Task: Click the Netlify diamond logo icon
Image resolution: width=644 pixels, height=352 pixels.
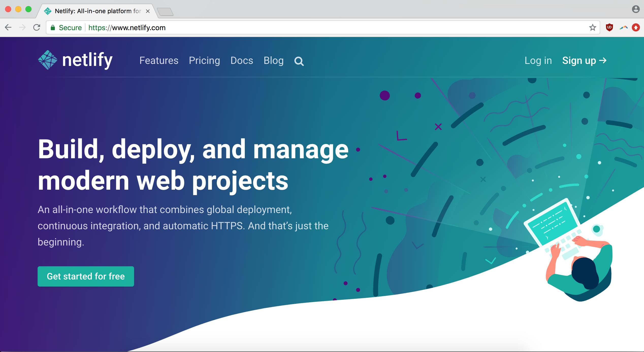Action: [x=47, y=60]
